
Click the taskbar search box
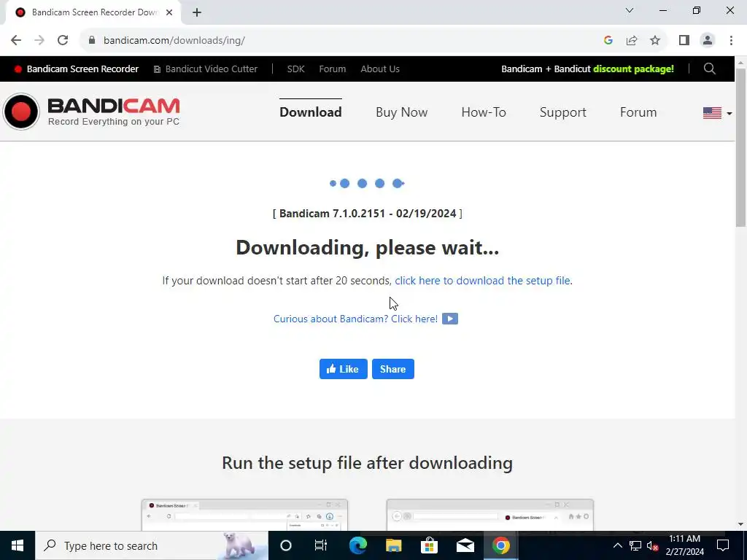click(x=152, y=545)
